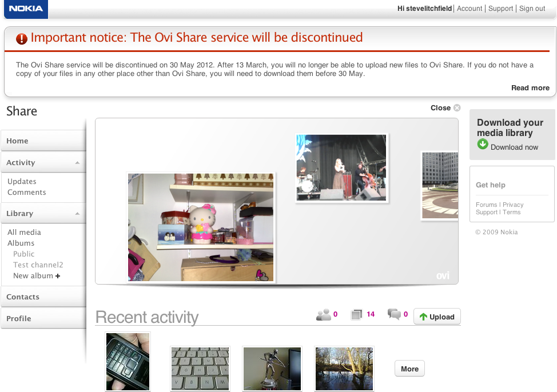Open the mobile phone thumbnail
Viewport: 557px width, 392px height.
128,362
